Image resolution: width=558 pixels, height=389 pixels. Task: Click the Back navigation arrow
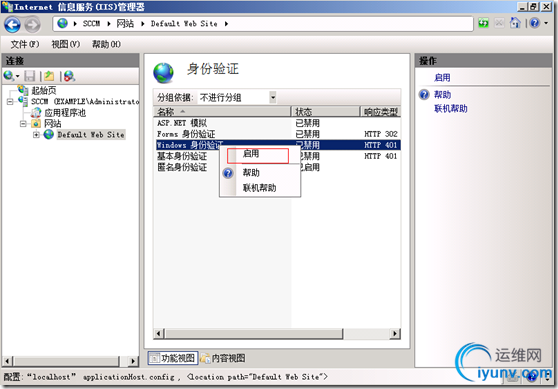(12, 25)
